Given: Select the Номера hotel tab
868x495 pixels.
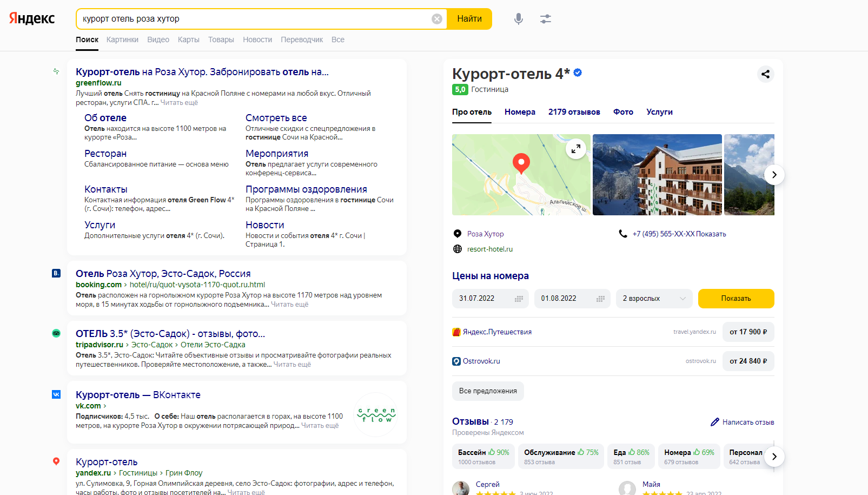Looking at the screenshot, I should (x=520, y=112).
